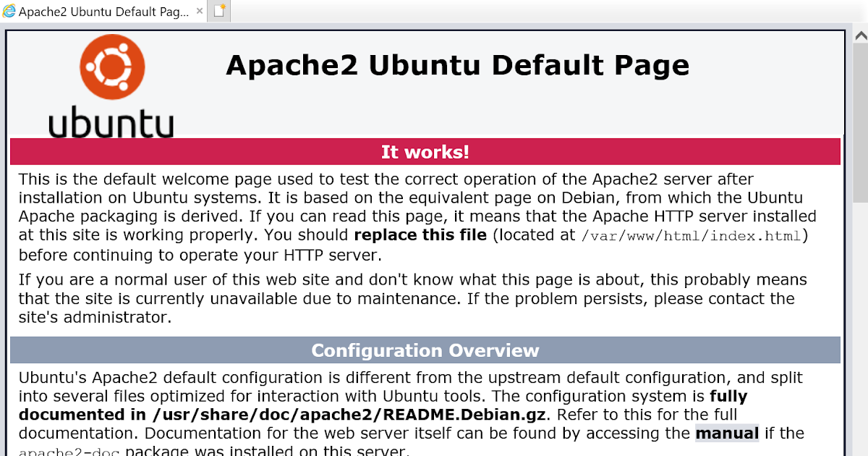Click the It works! banner

click(425, 151)
